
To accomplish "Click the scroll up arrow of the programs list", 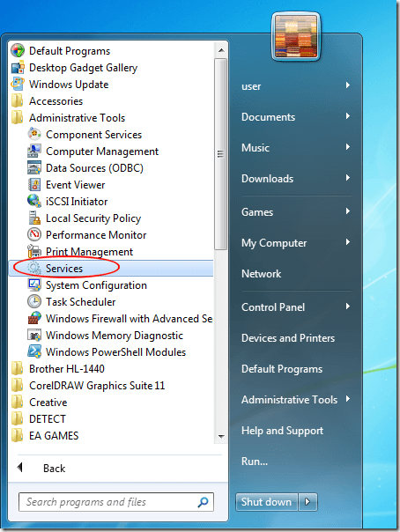I will 221,50.
